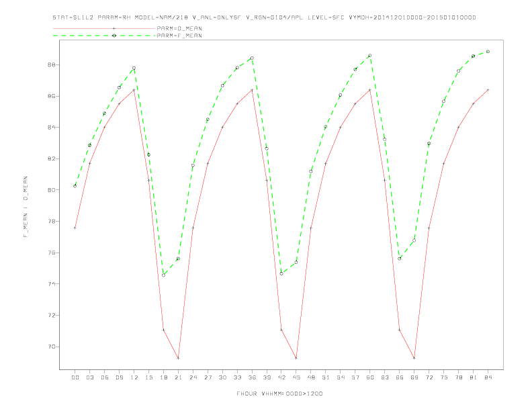Click the red O_MEAN plus marker at hour 21
This screenshot has width=532, height=411.
pyautogui.click(x=178, y=358)
